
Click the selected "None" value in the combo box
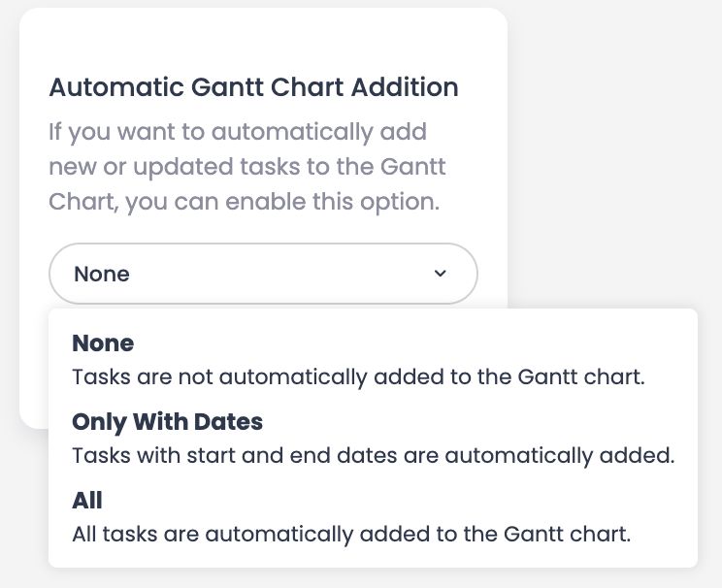102,274
